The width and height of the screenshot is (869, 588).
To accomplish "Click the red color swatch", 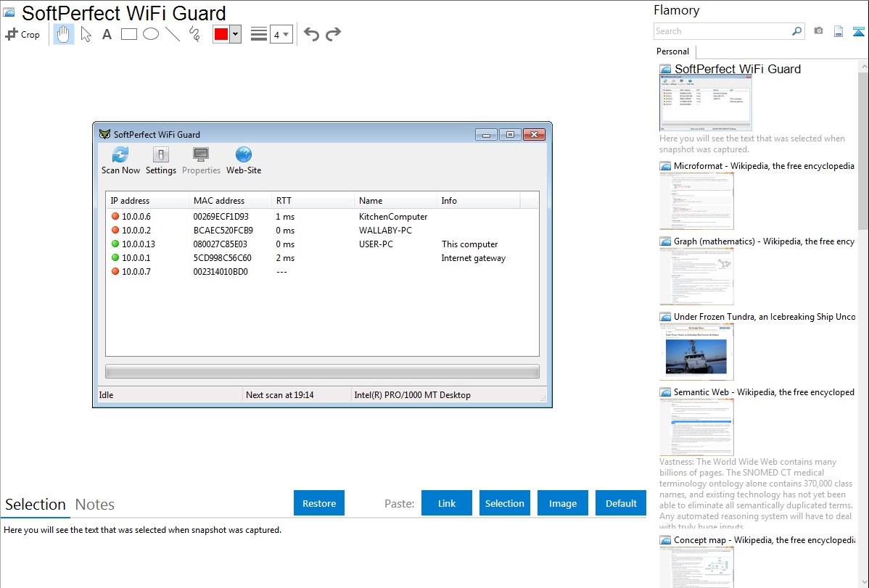I will point(221,34).
